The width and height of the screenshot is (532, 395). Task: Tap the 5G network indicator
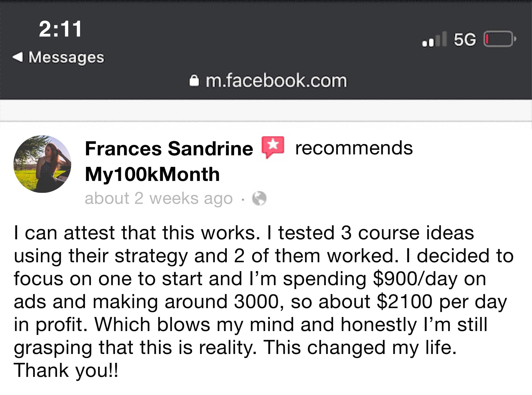[465, 39]
